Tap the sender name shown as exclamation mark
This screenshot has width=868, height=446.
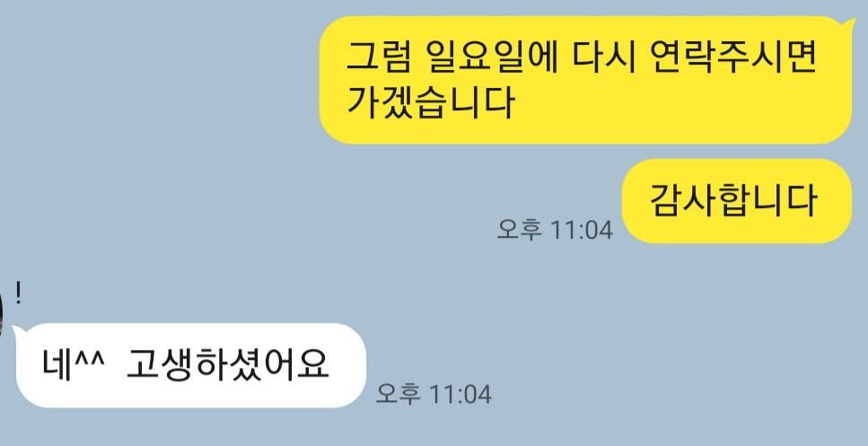point(19,293)
